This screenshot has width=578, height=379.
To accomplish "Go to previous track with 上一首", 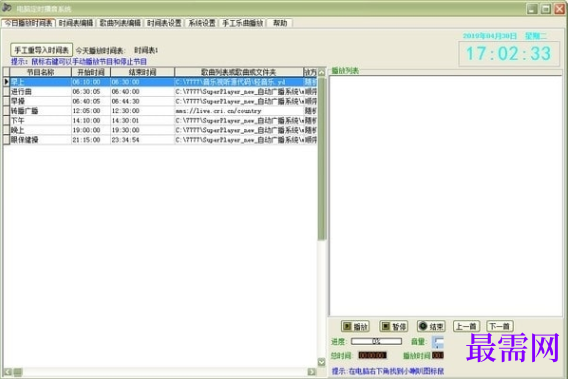I will coord(466,326).
